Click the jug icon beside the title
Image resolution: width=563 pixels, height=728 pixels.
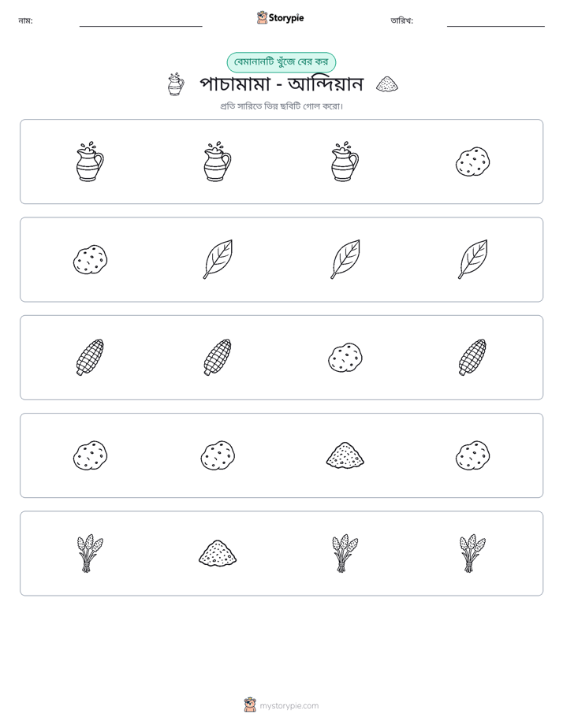pyautogui.click(x=176, y=84)
